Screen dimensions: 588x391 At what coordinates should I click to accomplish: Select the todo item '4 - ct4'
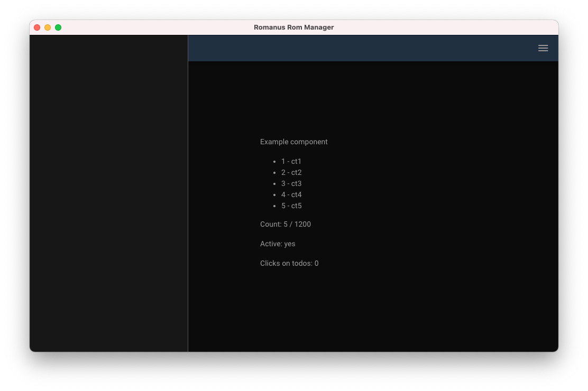point(291,194)
